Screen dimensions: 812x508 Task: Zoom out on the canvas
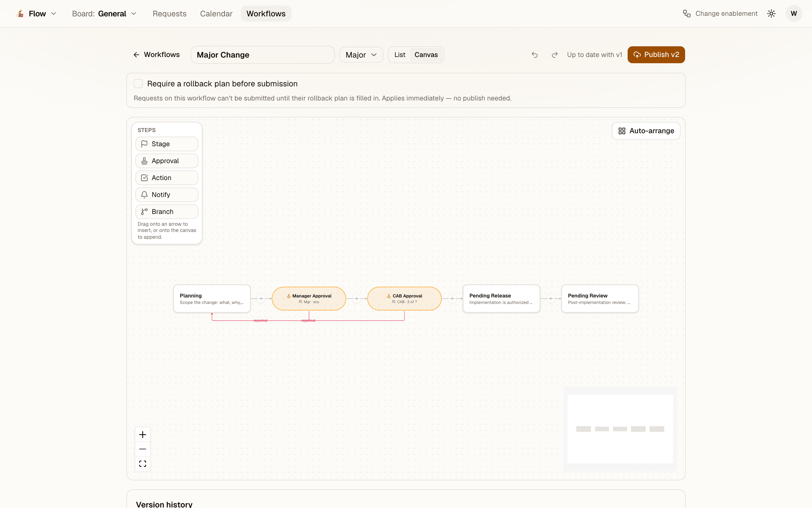tap(143, 449)
